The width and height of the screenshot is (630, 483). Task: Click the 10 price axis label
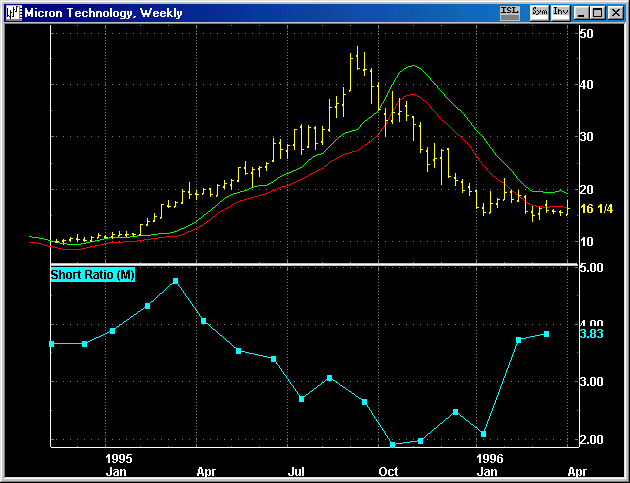click(587, 242)
